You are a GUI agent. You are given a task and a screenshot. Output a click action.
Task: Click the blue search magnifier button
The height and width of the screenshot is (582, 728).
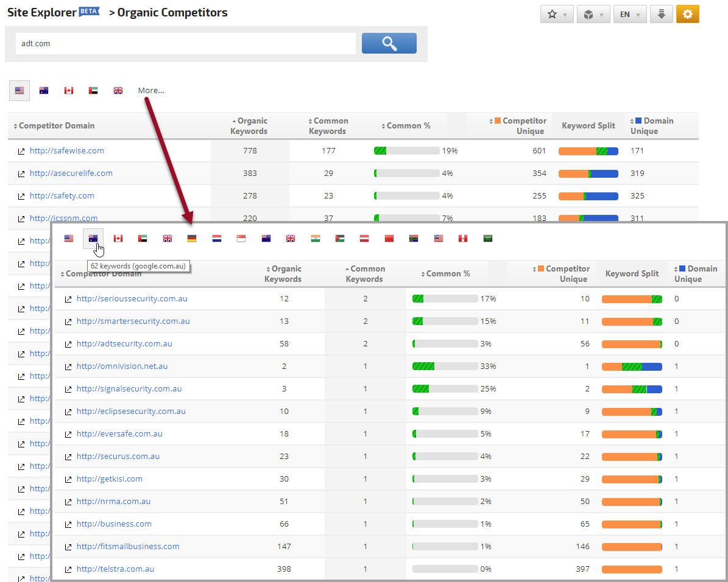(389, 43)
